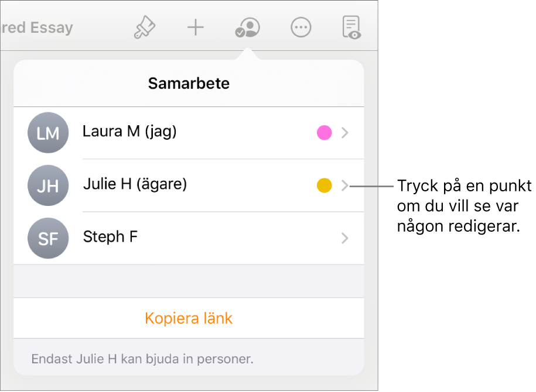Tap the SF avatar circle

tap(48, 238)
